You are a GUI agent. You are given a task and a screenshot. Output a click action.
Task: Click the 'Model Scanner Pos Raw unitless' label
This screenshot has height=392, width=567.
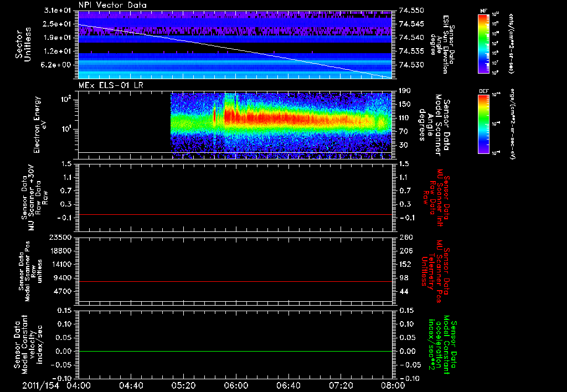[x=31, y=271]
